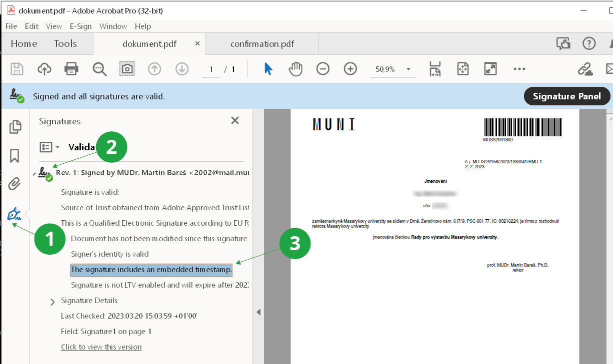Viewport: 613px width, 364px height.
Task: Open the Bookmarks panel icon
Action: click(14, 156)
